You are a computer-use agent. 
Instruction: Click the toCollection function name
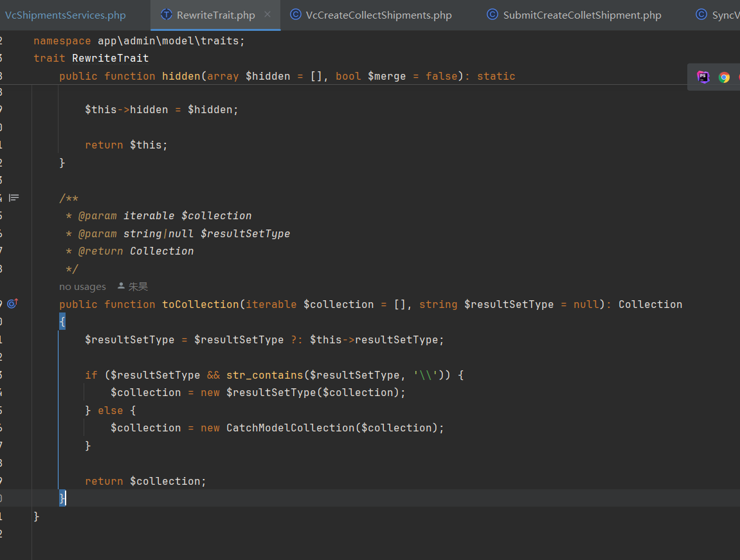(201, 304)
